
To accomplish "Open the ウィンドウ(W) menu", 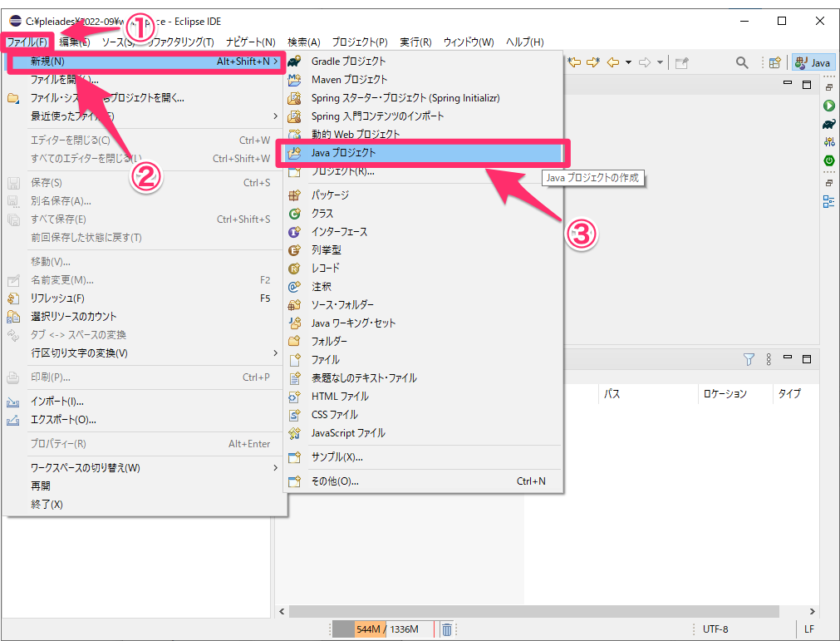I will pyautogui.click(x=469, y=42).
